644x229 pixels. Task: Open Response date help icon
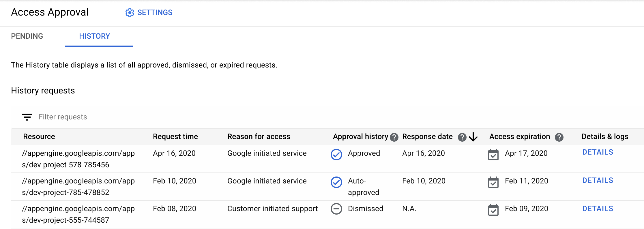[462, 137]
